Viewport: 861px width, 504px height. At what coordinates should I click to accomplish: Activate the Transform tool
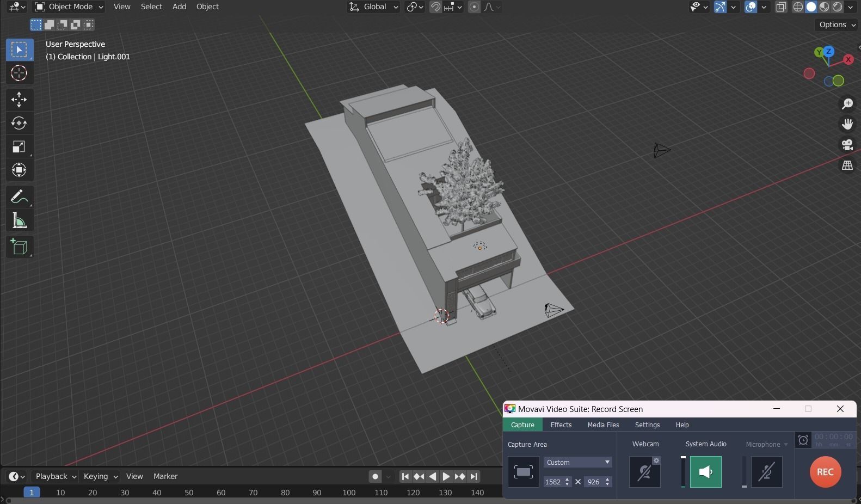(x=19, y=170)
